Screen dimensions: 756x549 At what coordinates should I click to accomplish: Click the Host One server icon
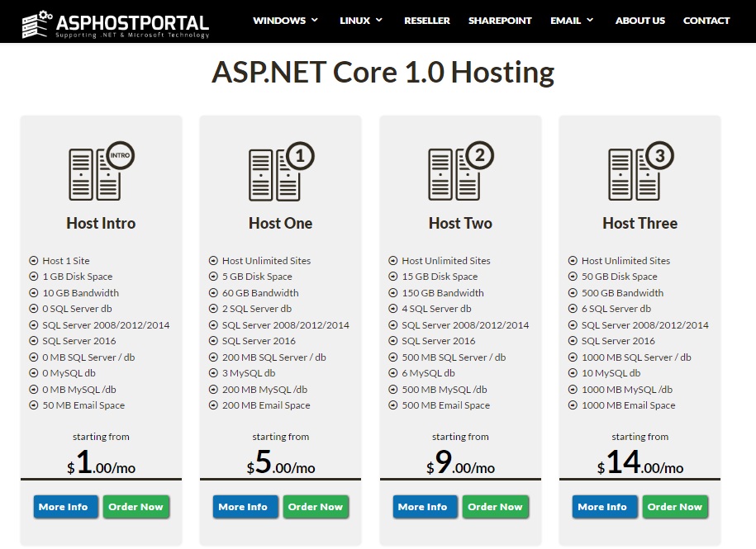(x=281, y=171)
